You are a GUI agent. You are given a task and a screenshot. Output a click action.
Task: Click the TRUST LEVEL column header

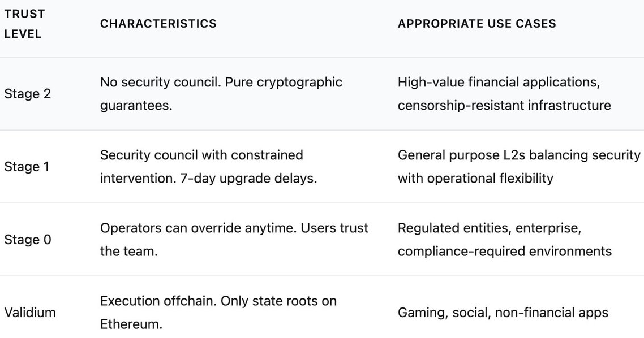tap(23, 24)
